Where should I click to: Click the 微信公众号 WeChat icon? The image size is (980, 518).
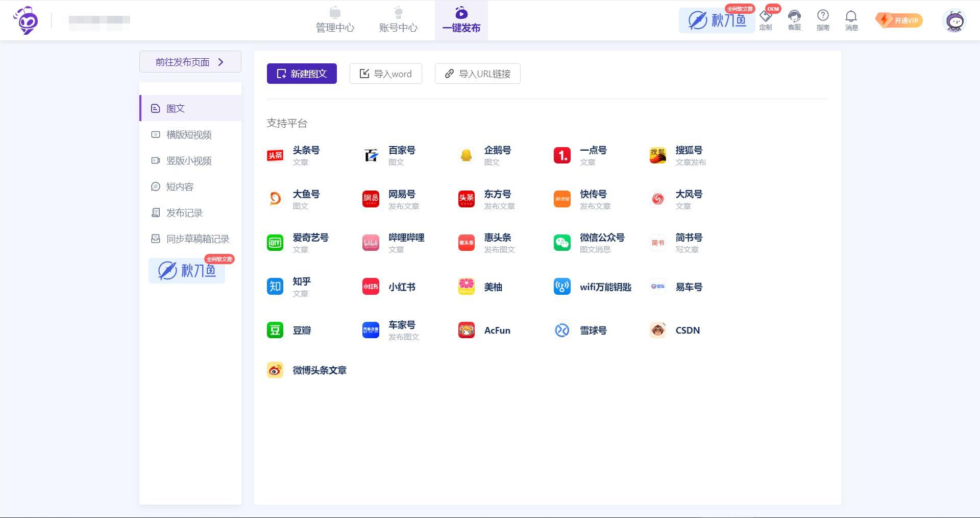coord(562,243)
